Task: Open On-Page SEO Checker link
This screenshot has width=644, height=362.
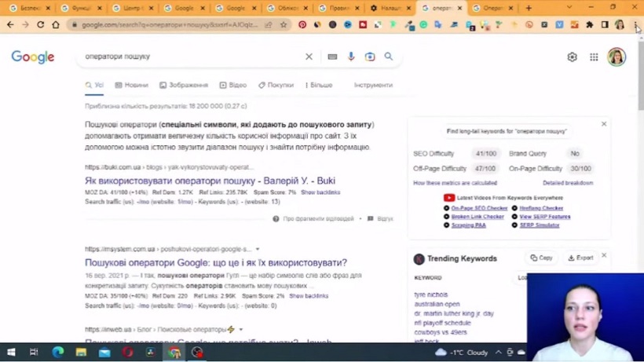Action: [x=479, y=208]
